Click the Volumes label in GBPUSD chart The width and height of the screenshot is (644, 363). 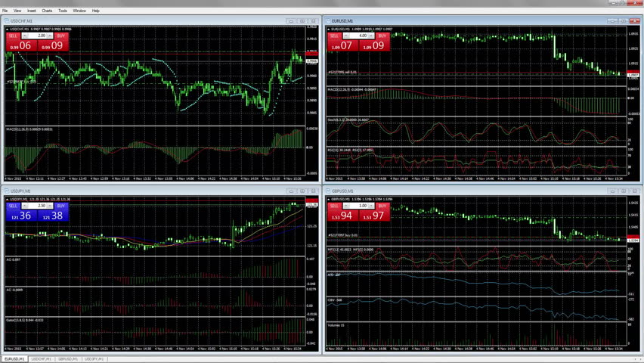click(x=336, y=325)
